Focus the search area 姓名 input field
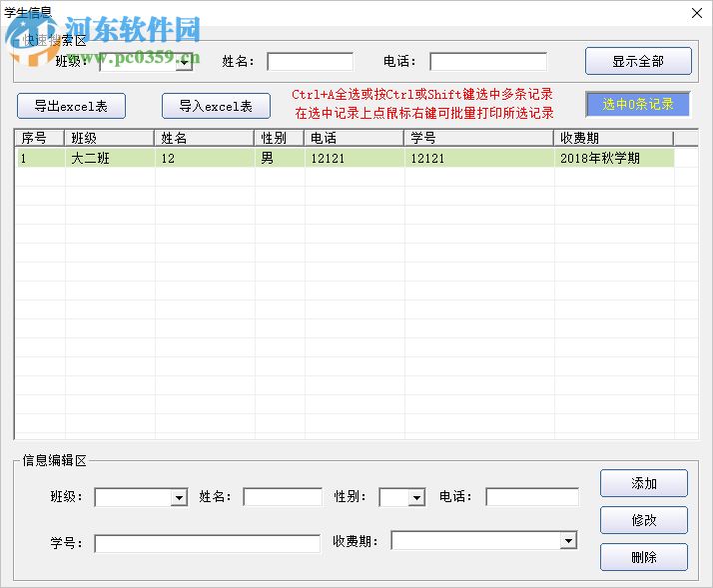Viewport: 713px width, 588px height. coord(311,62)
